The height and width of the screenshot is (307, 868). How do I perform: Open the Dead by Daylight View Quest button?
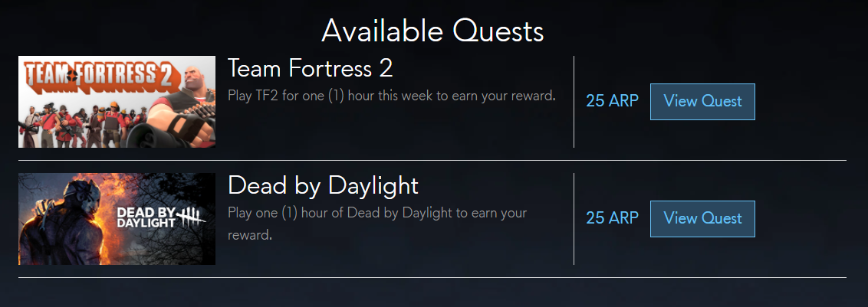(702, 219)
